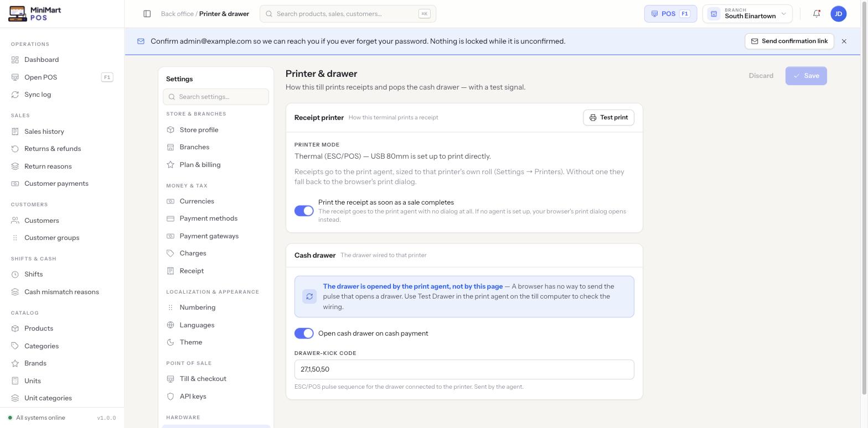This screenshot has width=868, height=428.
Task: Click Send confirmation link button
Action: pos(789,41)
